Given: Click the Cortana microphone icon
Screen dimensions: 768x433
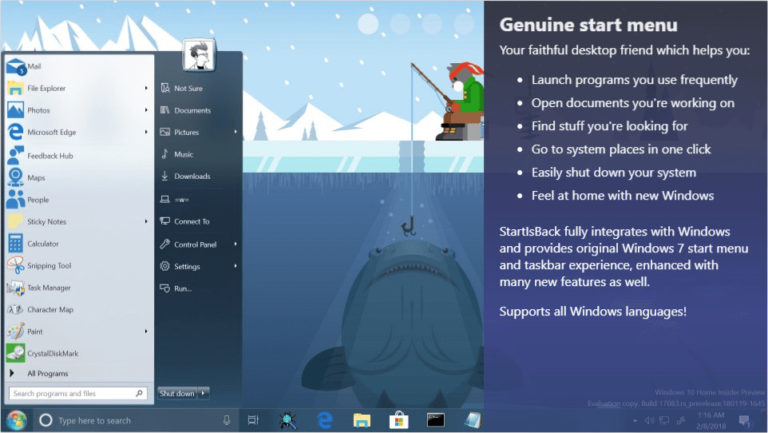Looking at the screenshot, I should [x=226, y=420].
